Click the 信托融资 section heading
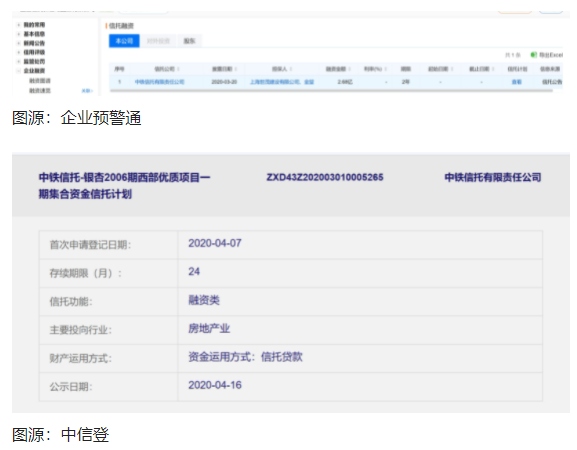Viewport: 577px width, 450px height. coord(121,26)
